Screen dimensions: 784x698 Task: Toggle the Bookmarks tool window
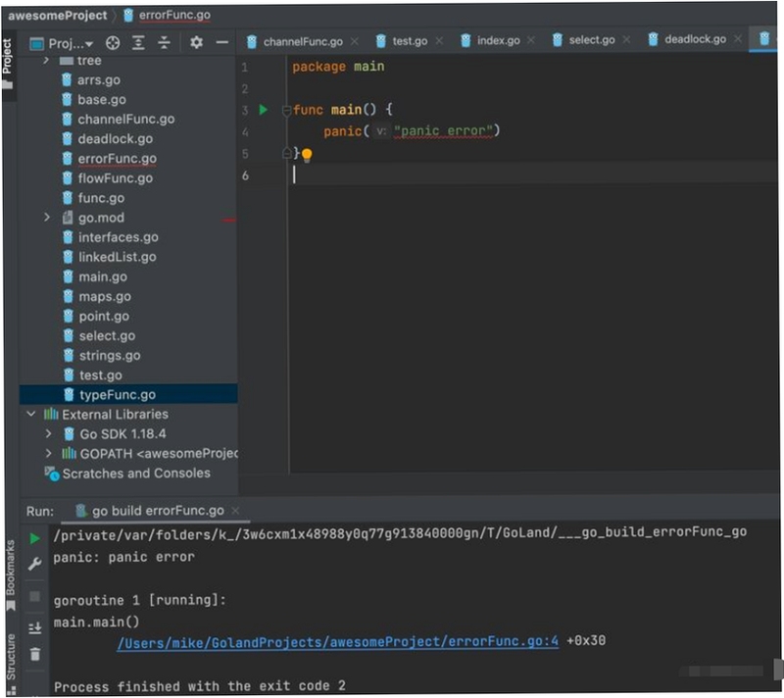click(10, 575)
